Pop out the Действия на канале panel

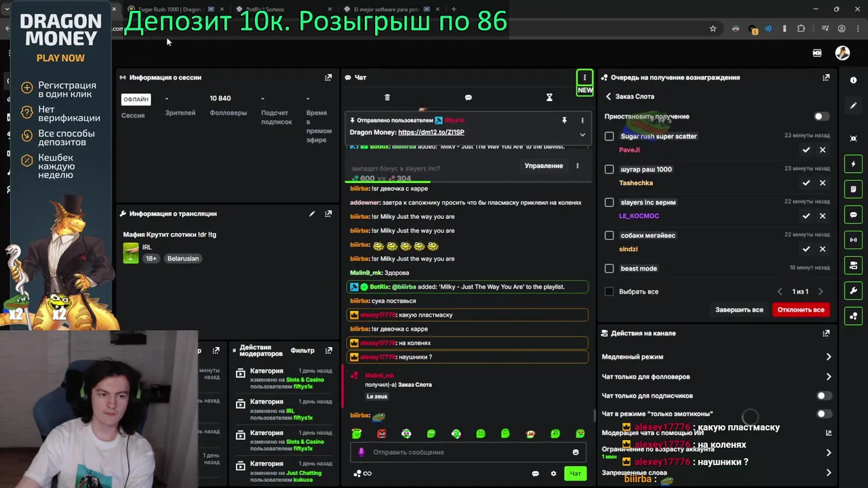826,333
